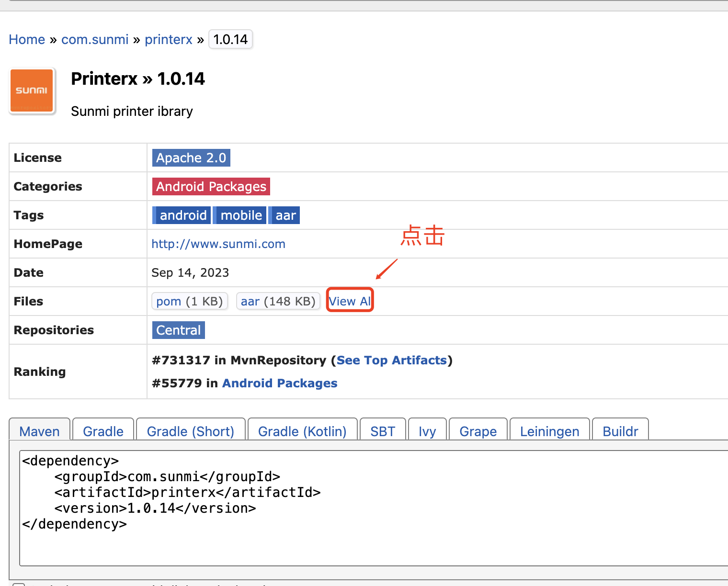Click the #731317 in MvnRepository ranking text
Screen dimensions: 728x586
[239, 361]
